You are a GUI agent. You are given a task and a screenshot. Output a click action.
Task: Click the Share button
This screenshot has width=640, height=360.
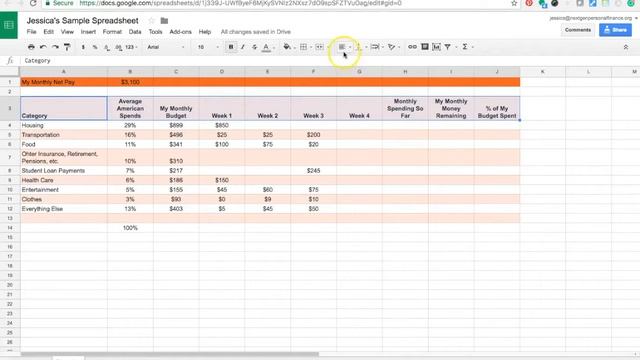[x=615, y=30]
